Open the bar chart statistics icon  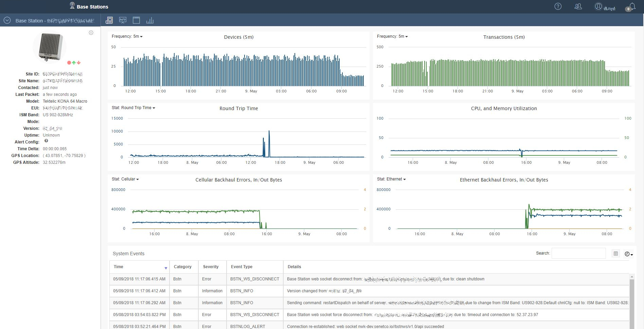(x=150, y=20)
